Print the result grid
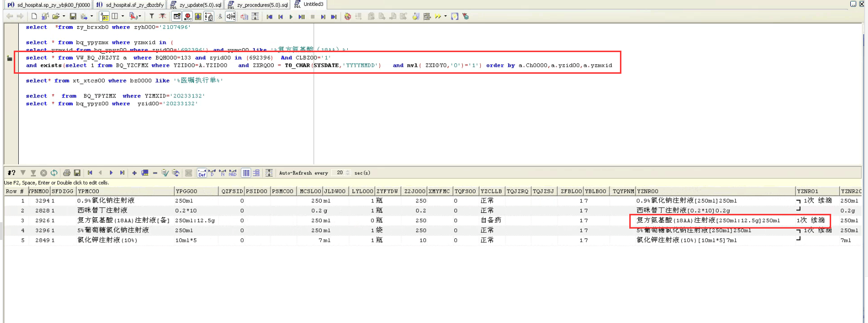The image size is (868, 323). [x=67, y=173]
